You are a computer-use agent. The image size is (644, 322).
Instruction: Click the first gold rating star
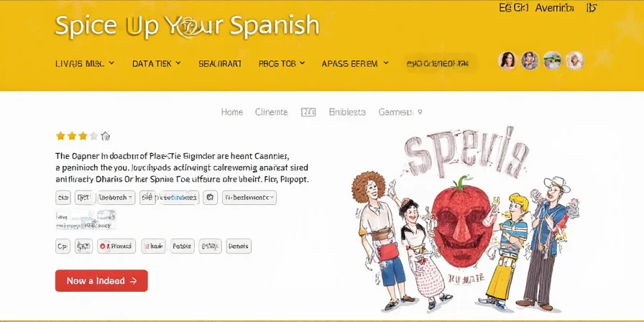pos(60,136)
